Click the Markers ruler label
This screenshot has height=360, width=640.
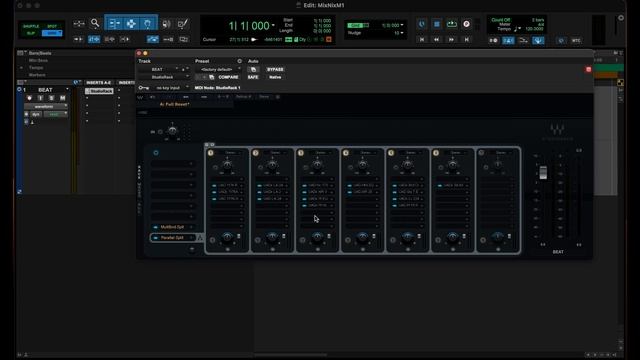pyautogui.click(x=37, y=75)
